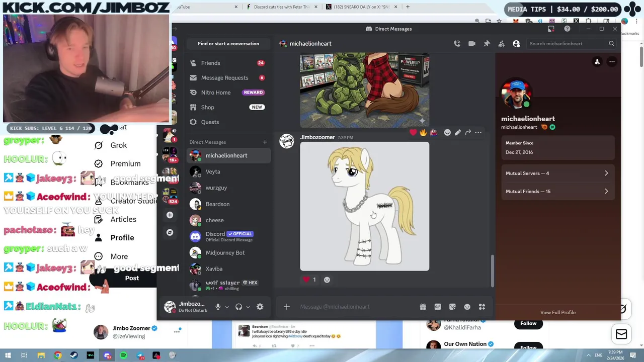React with fire emoji on hover toolbar
This screenshot has height=362, width=644.
pos(423,132)
